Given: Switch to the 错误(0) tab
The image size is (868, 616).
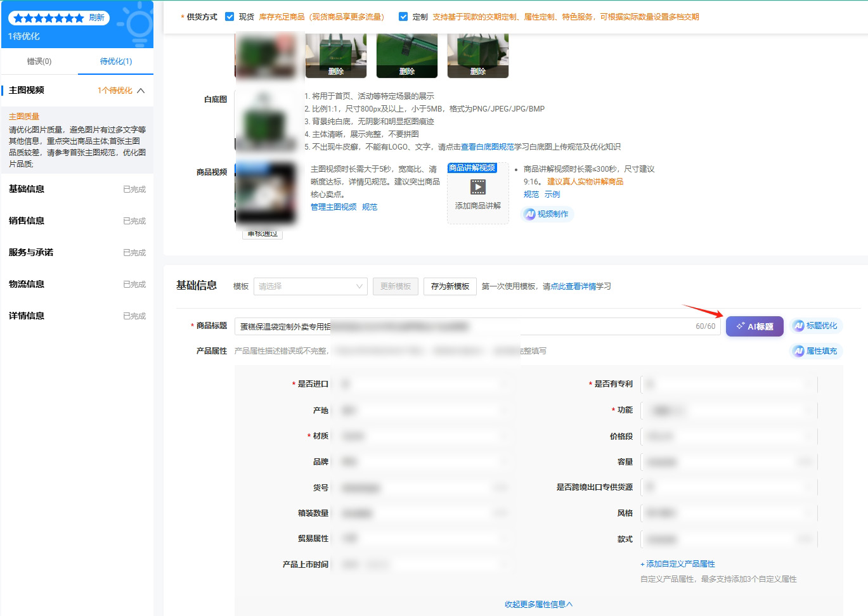Looking at the screenshot, I should point(38,61).
